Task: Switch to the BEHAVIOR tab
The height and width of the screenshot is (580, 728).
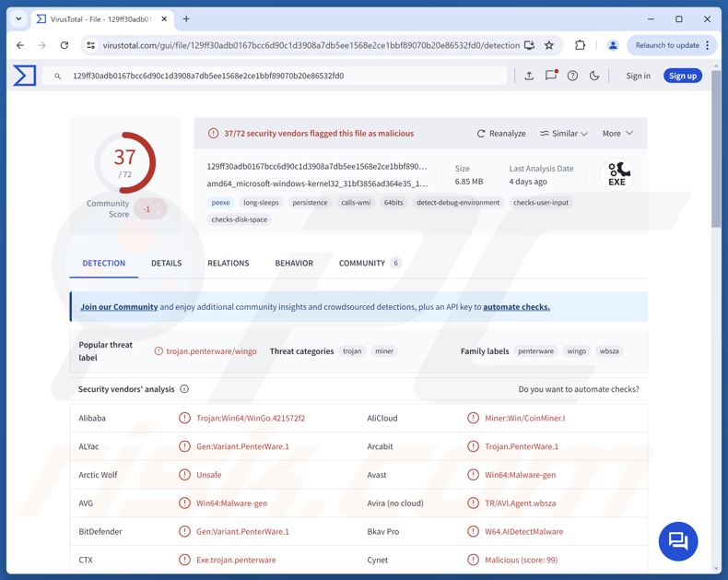Action: (x=294, y=263)
